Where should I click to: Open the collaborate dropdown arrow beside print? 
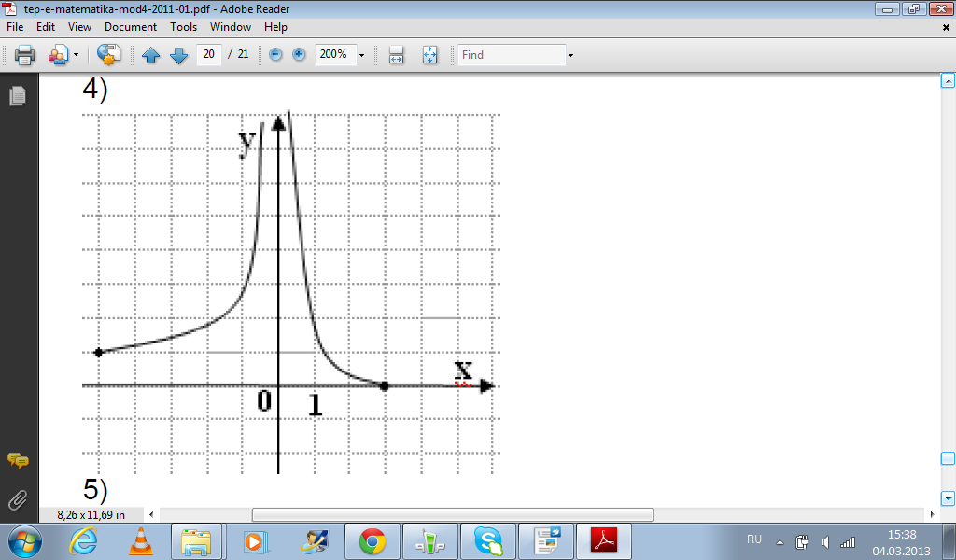pyautogui.click(x=76, y=55)
